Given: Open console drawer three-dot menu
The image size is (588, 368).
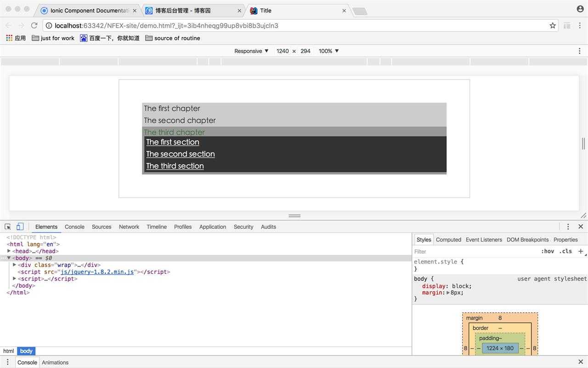Looking at the screenshot, I should tap(7, 362).
